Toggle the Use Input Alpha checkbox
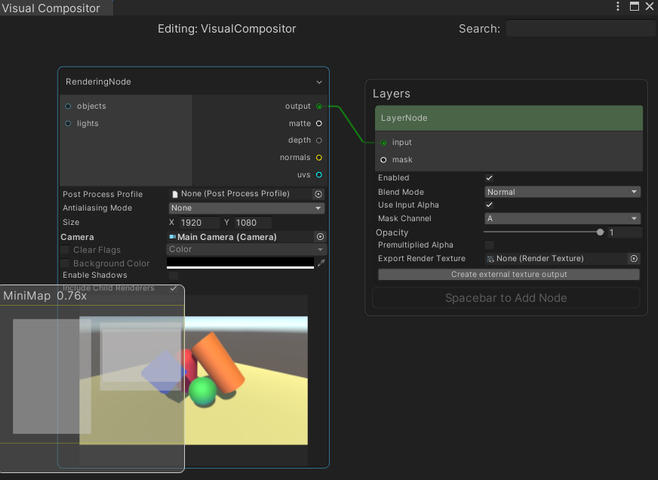Viewport: 658px width, 480px height. (489, 205)
